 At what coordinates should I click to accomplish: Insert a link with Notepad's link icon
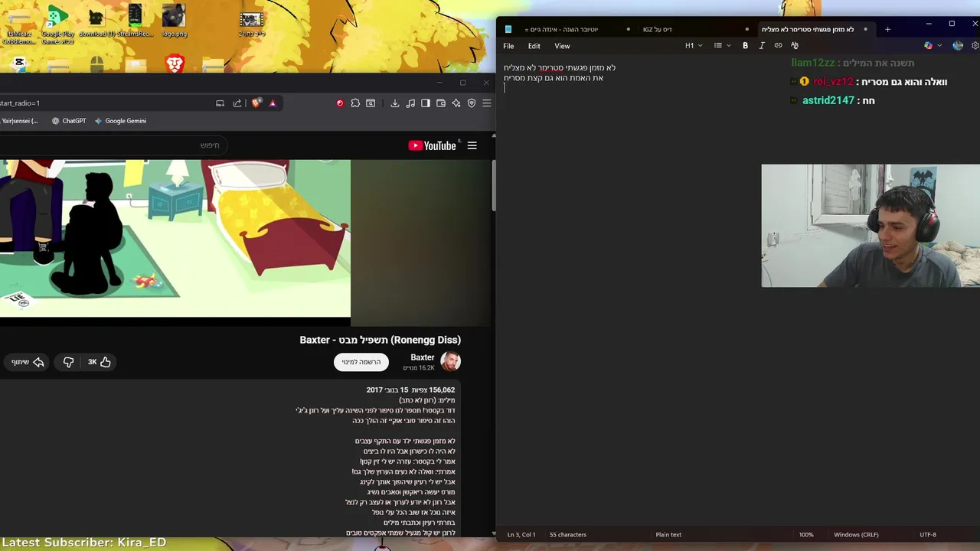click(x=778, y=46)
